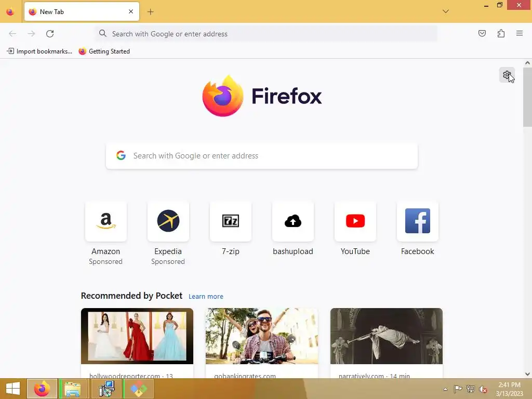Viewport: 532px width, 399px height.
Task: Reload the current page
Action: click(50, 34)
